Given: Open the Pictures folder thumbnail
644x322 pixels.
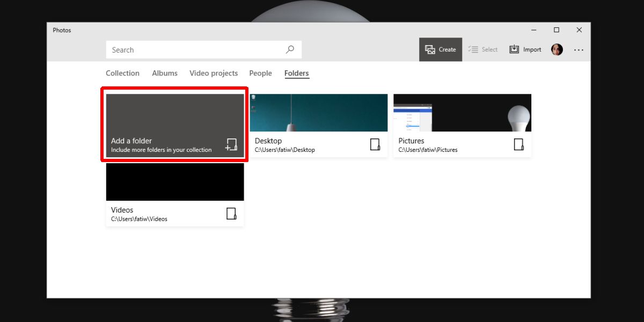Looking at the screenshot, I should tap(463, 113).
